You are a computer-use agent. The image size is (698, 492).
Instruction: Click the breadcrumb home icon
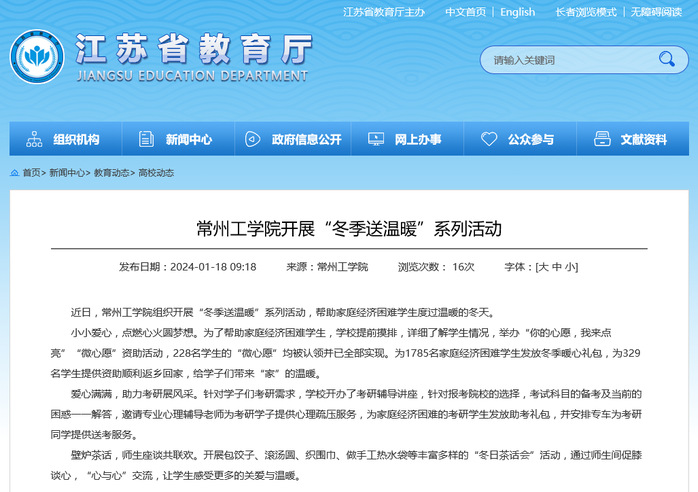(15, 173)
